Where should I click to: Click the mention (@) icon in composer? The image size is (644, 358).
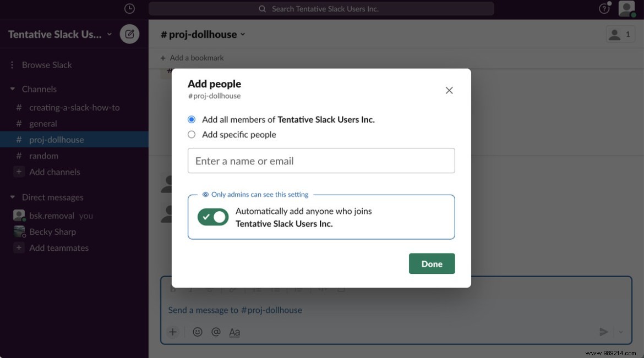215,332
